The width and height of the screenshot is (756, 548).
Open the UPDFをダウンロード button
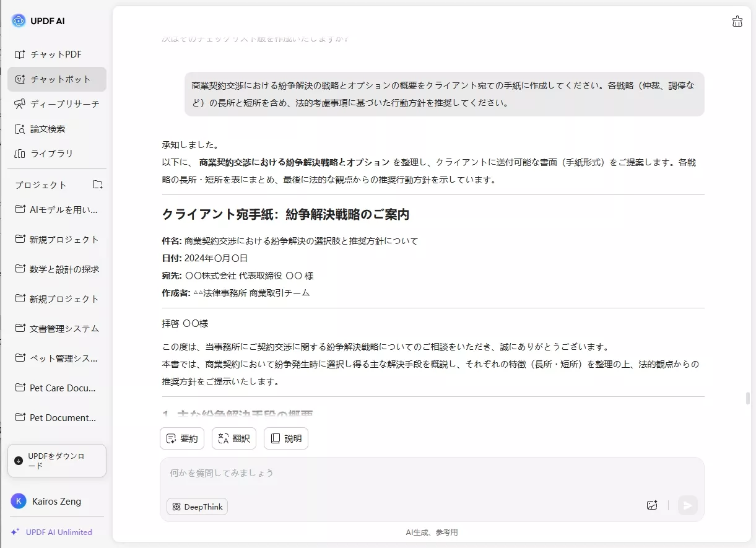click(x=56, y=461)
